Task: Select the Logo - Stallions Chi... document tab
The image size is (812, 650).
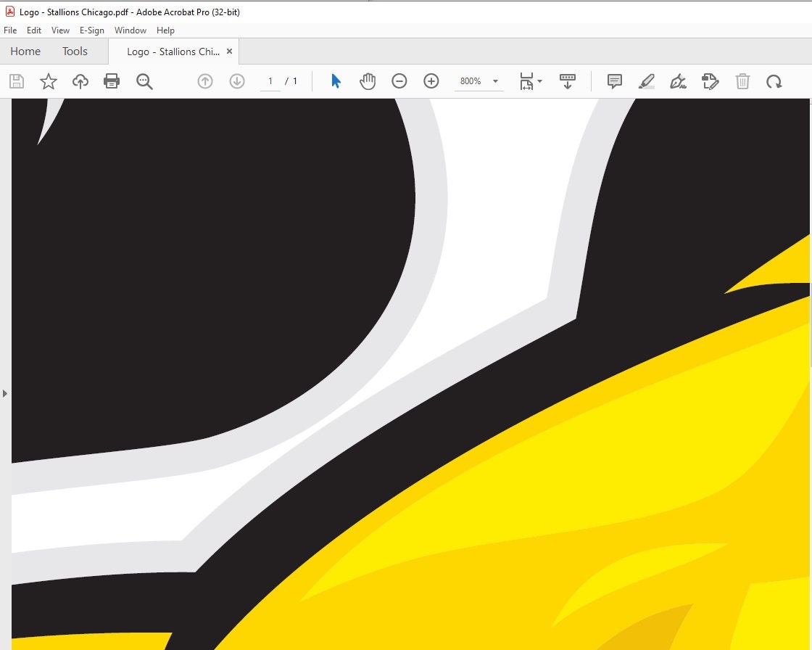Action: coord(173,52)
